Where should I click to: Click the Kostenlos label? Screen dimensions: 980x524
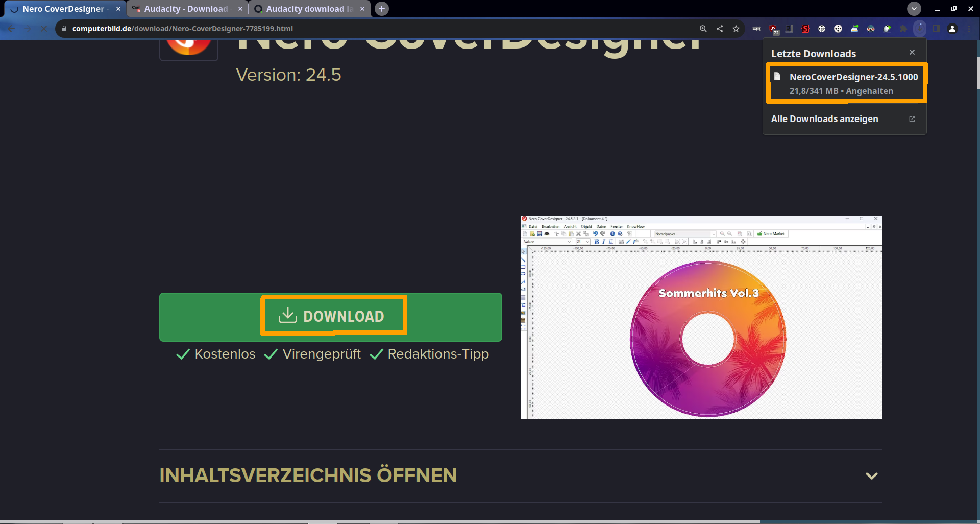click(225, 354)
